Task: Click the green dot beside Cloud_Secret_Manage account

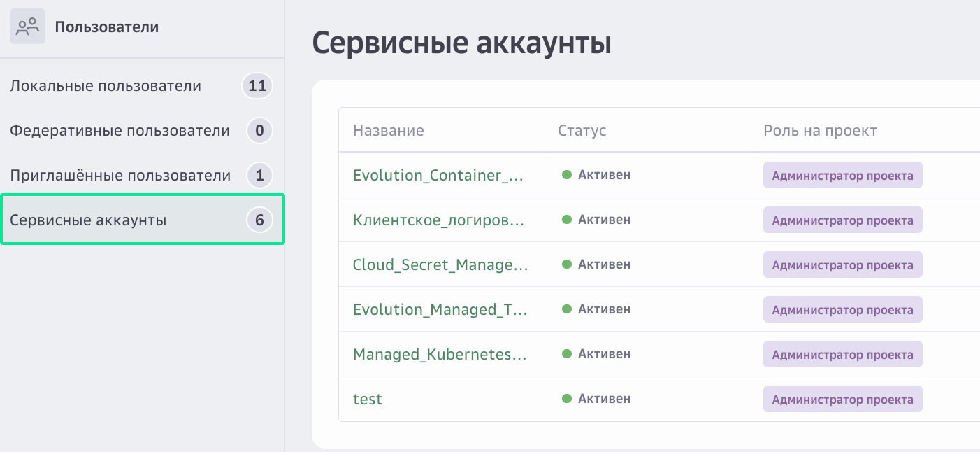Action: [x=565, y=264]
